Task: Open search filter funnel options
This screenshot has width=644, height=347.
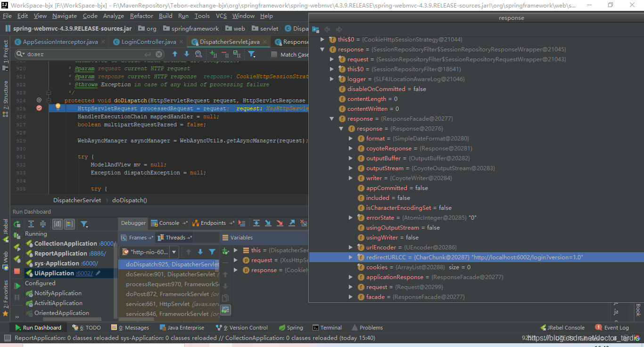Action: coord(252,54)
